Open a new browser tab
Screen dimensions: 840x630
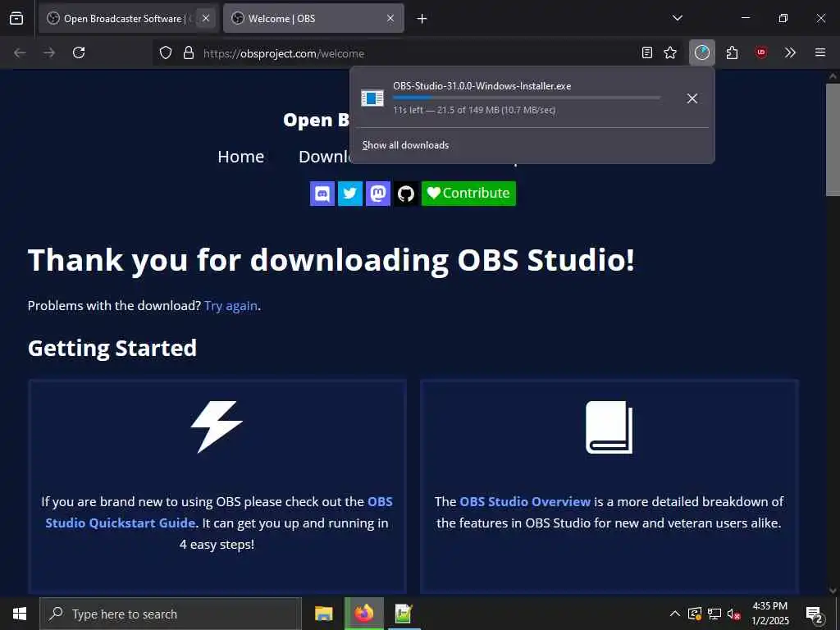(x=422, y=19)
